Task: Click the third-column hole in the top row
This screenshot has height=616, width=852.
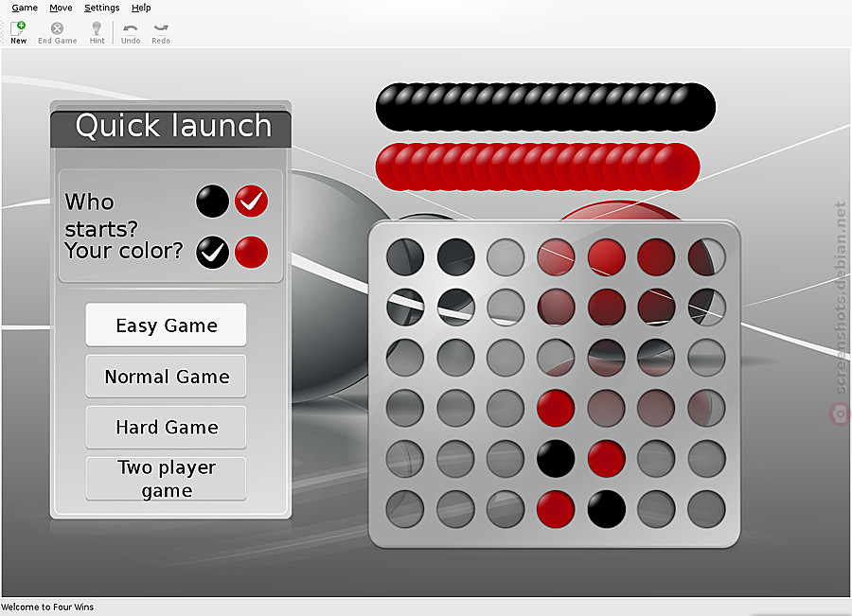Action: (506, 257)
